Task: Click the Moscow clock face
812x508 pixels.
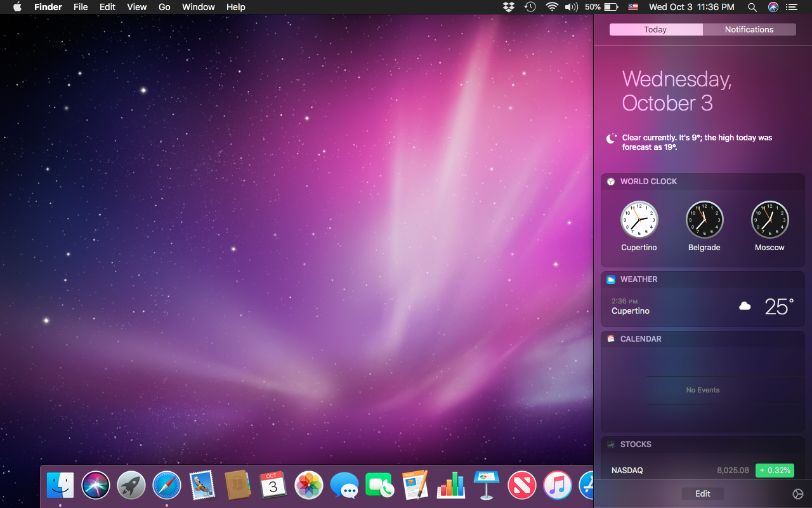Action: 770,220
